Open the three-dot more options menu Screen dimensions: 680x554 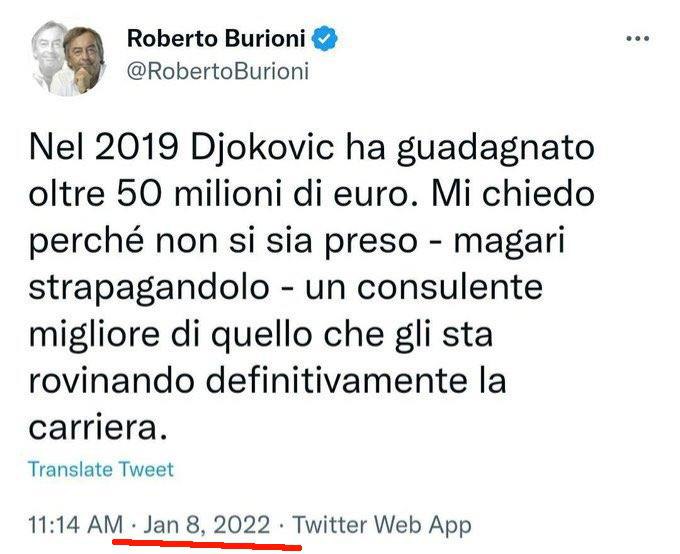[638, 39]
